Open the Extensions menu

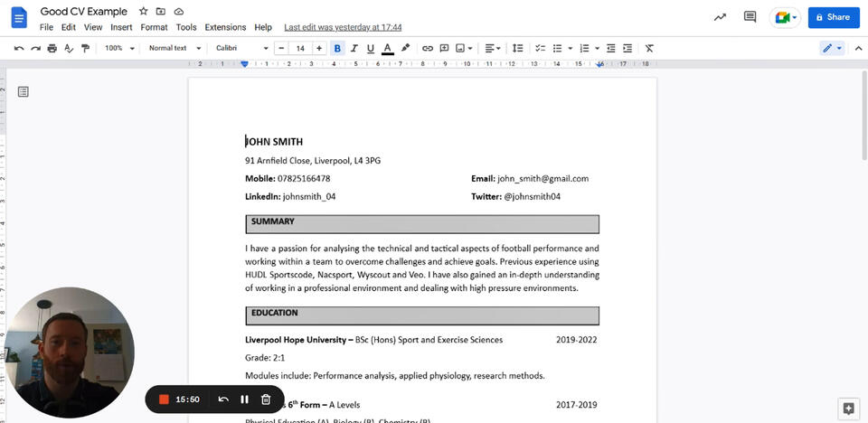225,27
